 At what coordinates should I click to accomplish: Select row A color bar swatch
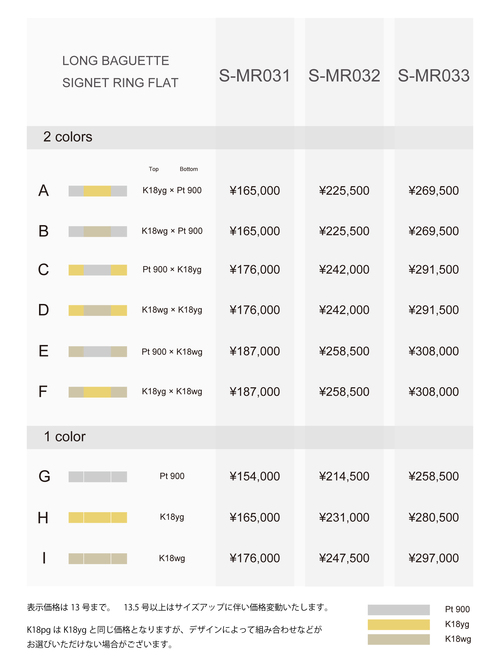click(97, 191)
